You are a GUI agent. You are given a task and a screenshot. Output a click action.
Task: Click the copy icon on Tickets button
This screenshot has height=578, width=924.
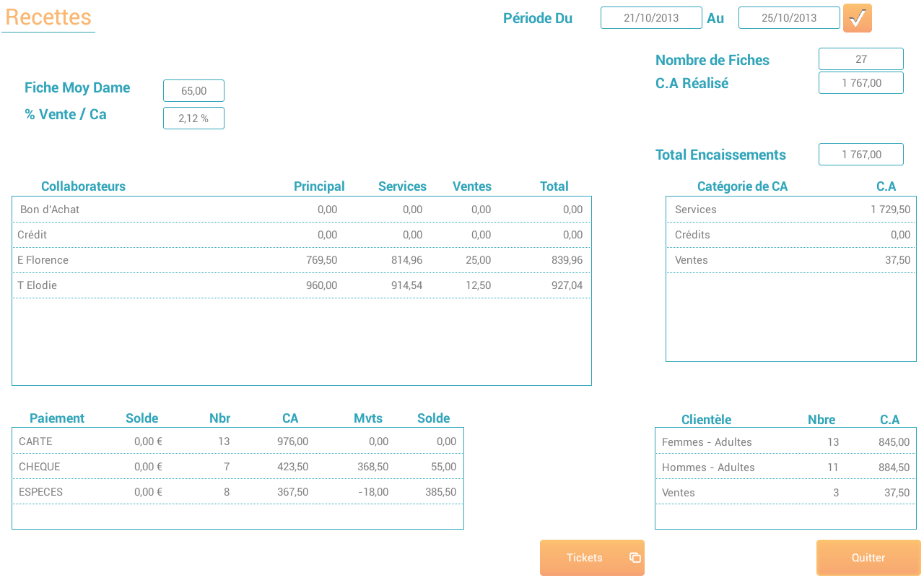point(635,558)
